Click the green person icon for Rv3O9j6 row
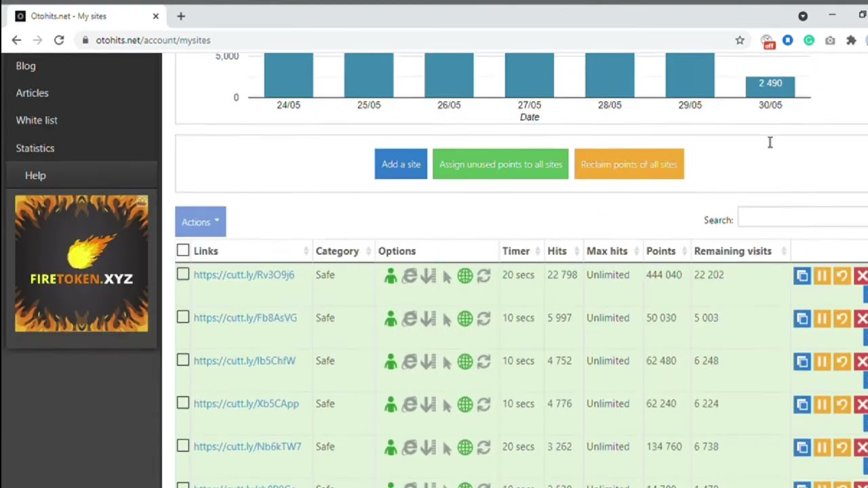This screenshot has width=868, height=488. 391,275
